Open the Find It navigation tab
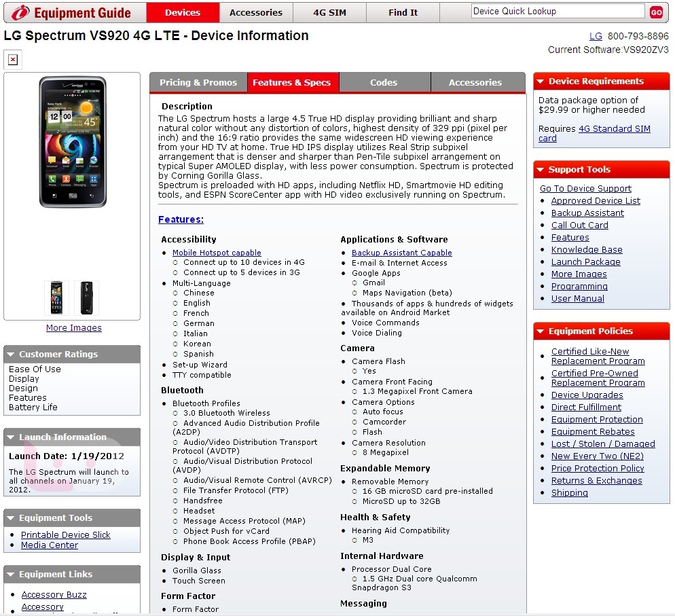 pyautogui.click(x=403, y=12)
